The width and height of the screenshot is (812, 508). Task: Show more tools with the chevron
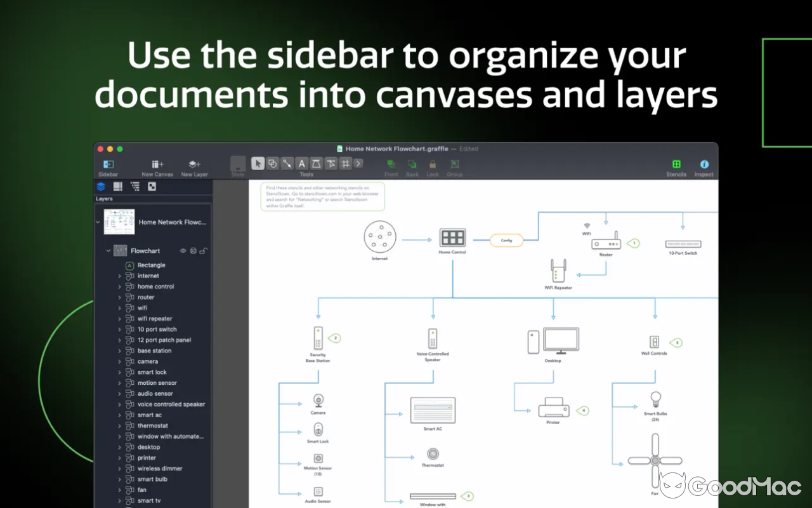click(x=358, y=163)
